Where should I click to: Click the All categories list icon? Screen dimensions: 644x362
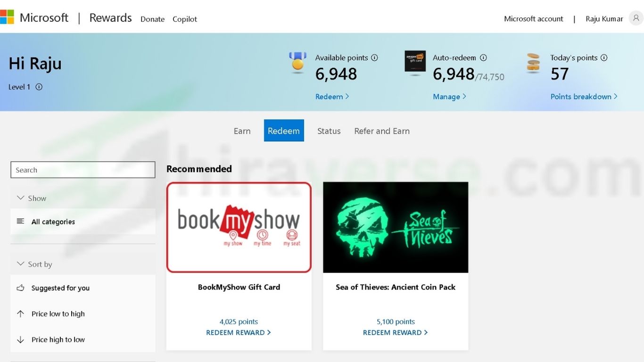coord(20,221)
